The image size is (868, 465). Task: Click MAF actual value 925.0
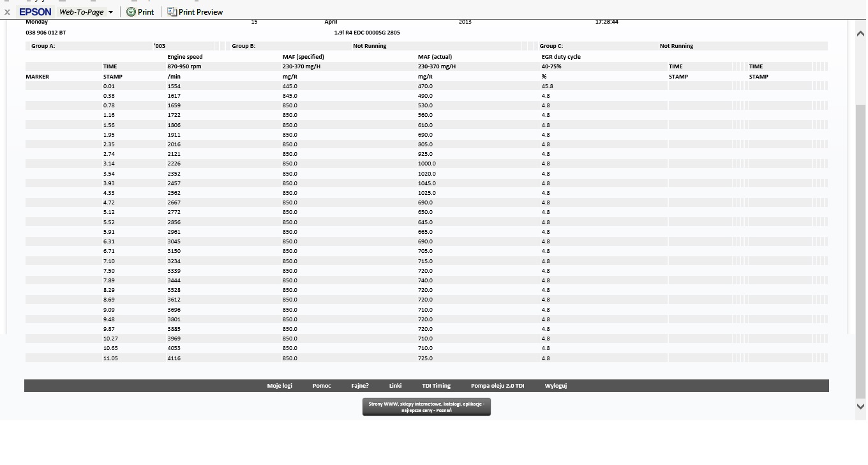425,154
